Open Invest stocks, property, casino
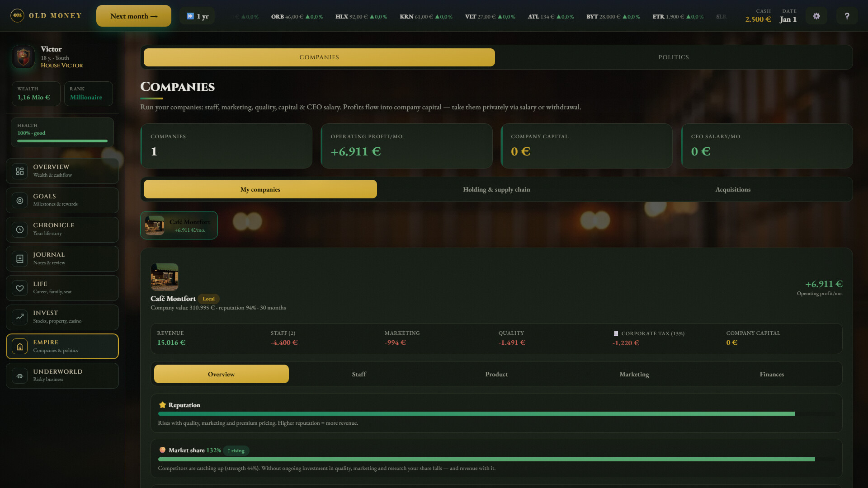 (x=62, y=317)
